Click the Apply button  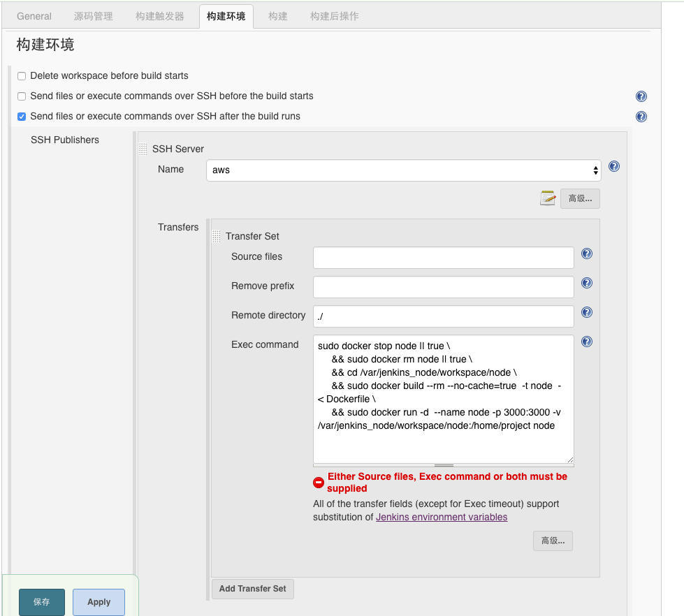(x=99, y=602)
